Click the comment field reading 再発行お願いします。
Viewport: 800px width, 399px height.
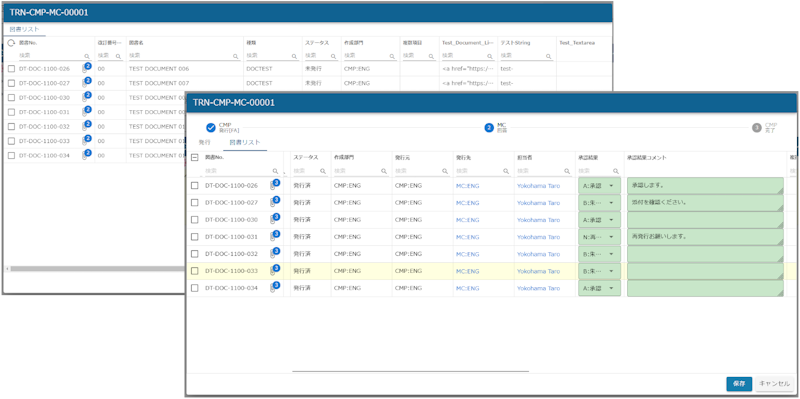(x=705, y=237)
